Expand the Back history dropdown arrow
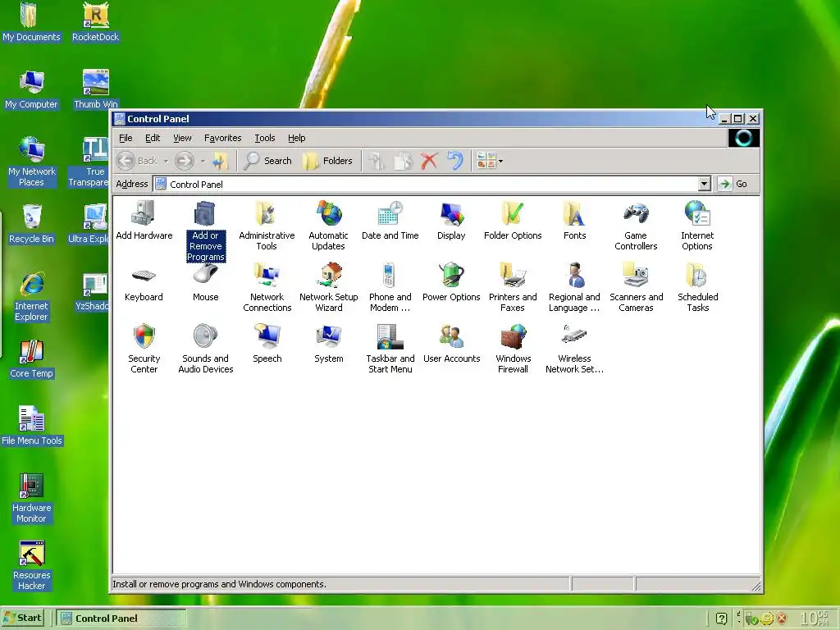This screenshot has height=630, width=840. [x=166, y=161]
